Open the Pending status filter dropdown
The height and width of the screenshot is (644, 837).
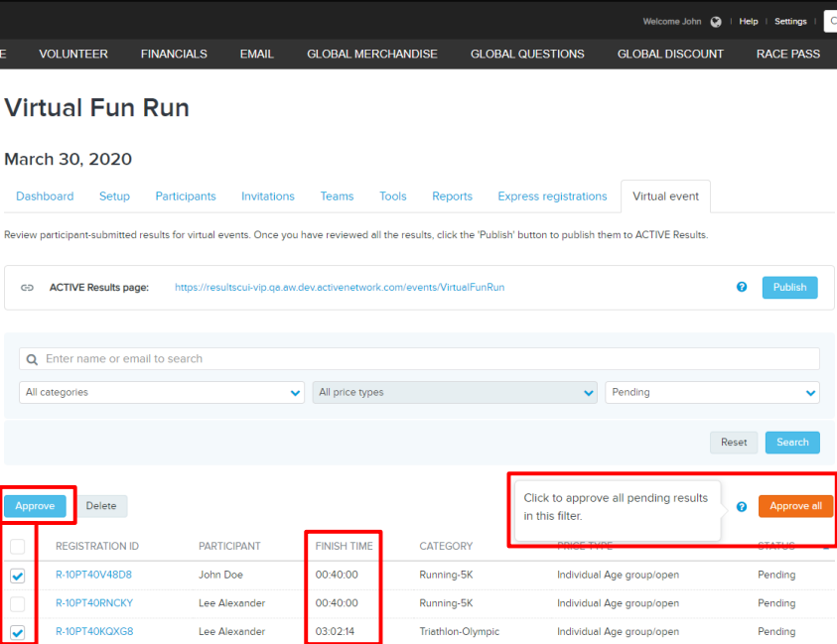712,393
